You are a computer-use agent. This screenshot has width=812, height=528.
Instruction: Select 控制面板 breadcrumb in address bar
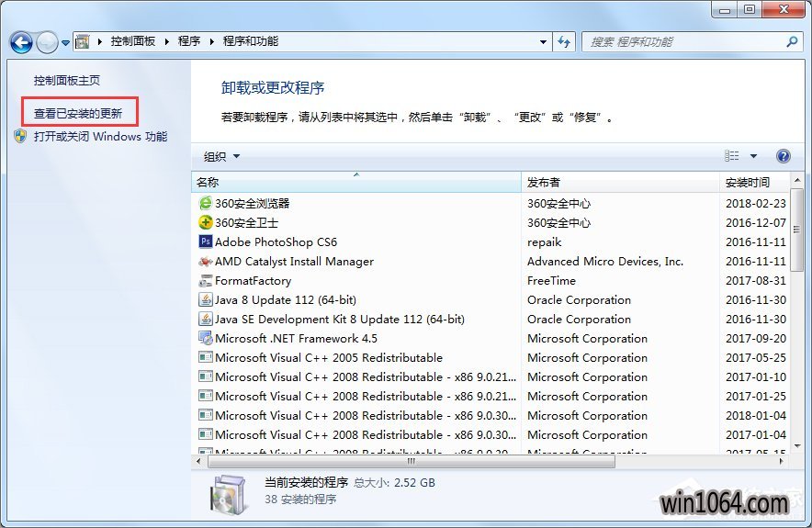coord(133,41)
